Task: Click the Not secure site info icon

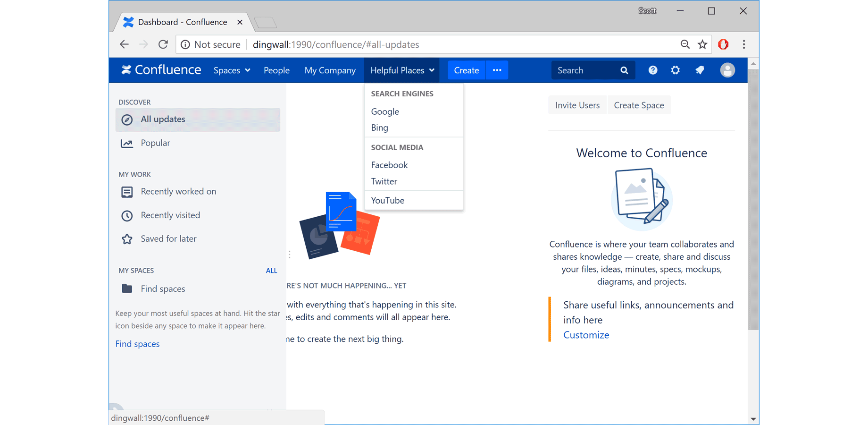Action: click(185, 44)
